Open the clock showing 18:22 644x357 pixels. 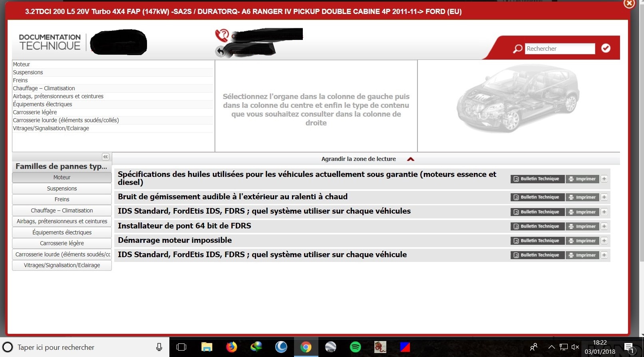600,347
